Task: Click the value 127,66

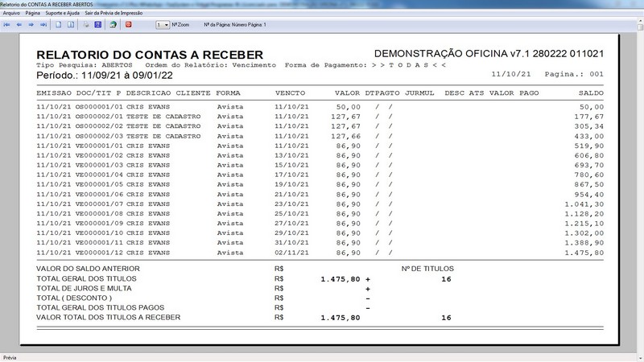Action: tap(345, 136)
